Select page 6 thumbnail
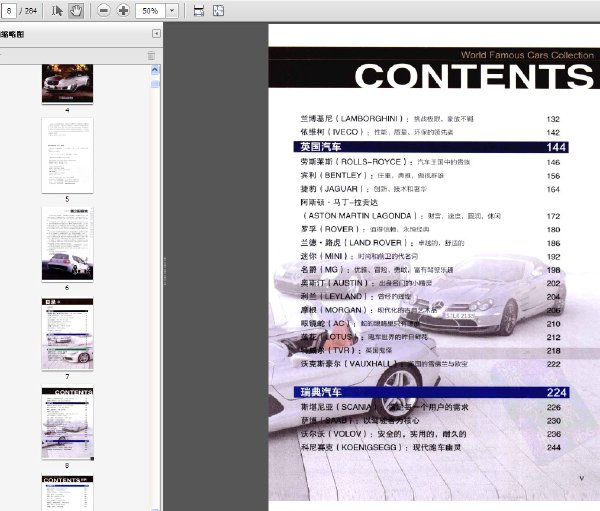This screenshot has height=511, width=600. 67,244
